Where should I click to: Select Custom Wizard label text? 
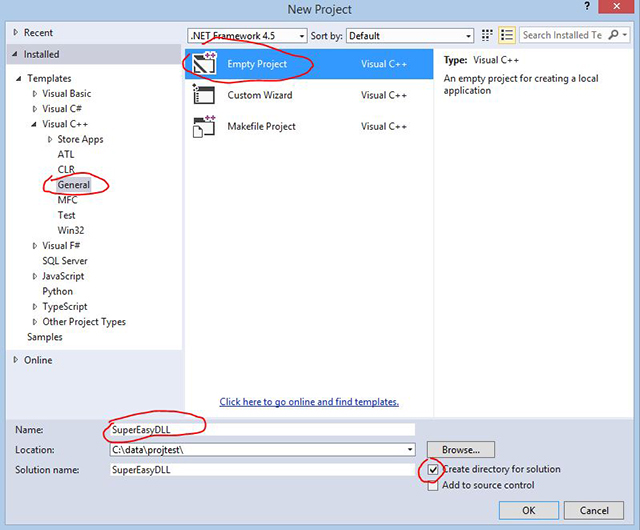click(x=260, y=95)
